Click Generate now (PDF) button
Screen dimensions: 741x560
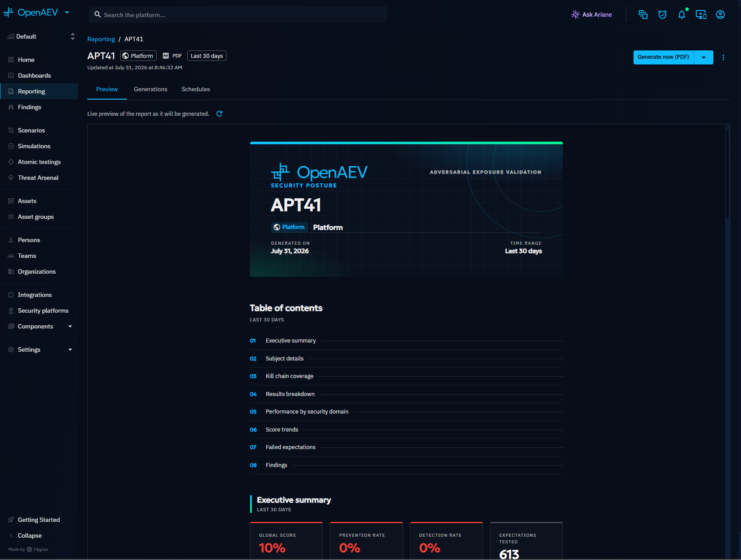pos(663,57)
